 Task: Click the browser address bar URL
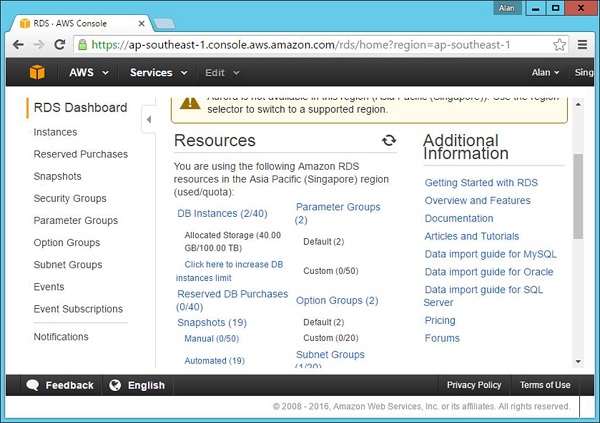coord(300,44)
